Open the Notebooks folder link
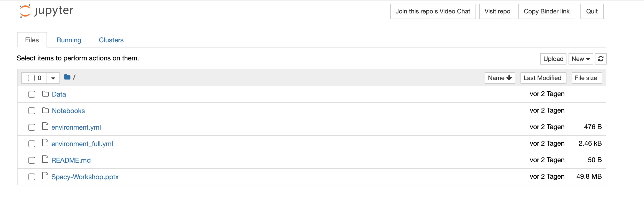644x205 pixels. point(68,111)
